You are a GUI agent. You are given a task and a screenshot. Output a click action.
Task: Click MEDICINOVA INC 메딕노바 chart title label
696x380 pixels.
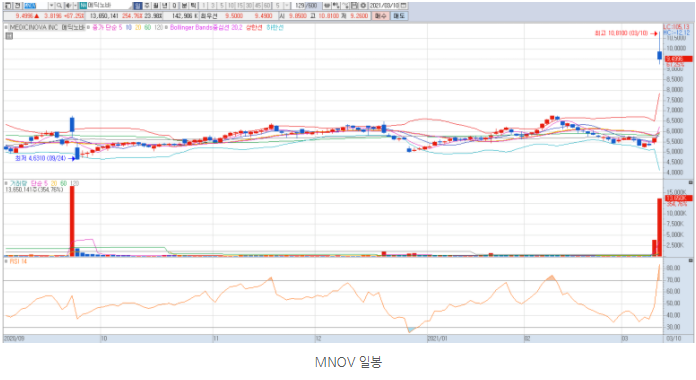[x=47, y=28]
